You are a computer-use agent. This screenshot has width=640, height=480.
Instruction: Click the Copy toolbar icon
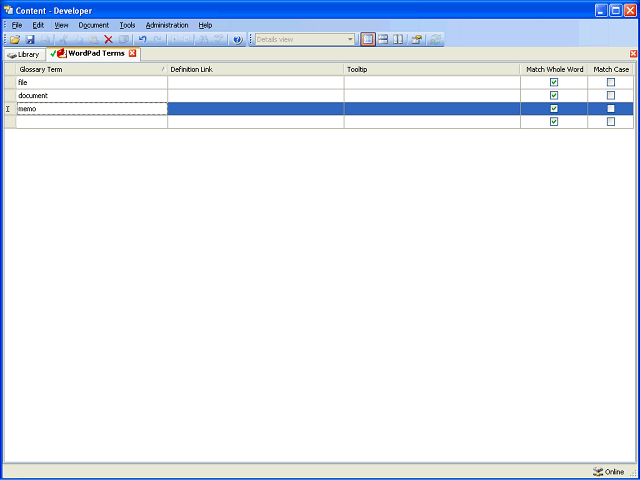pos(78,40)
